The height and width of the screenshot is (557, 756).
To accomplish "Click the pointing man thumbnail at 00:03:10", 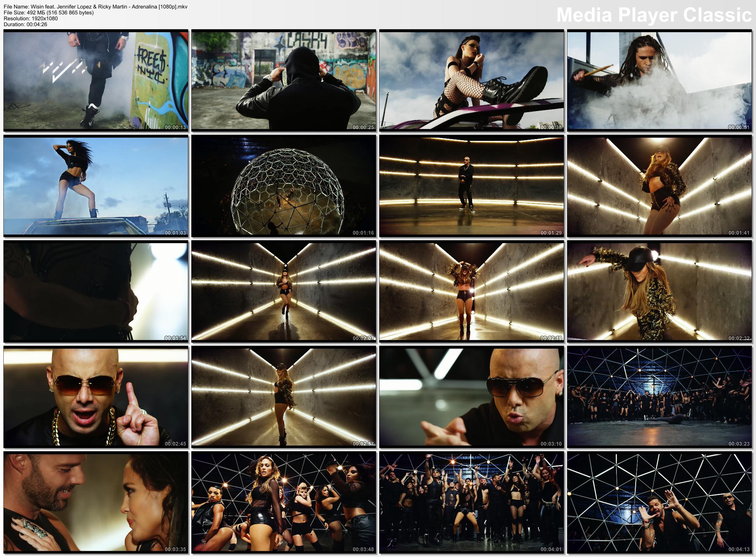I will tap(471, 397).
